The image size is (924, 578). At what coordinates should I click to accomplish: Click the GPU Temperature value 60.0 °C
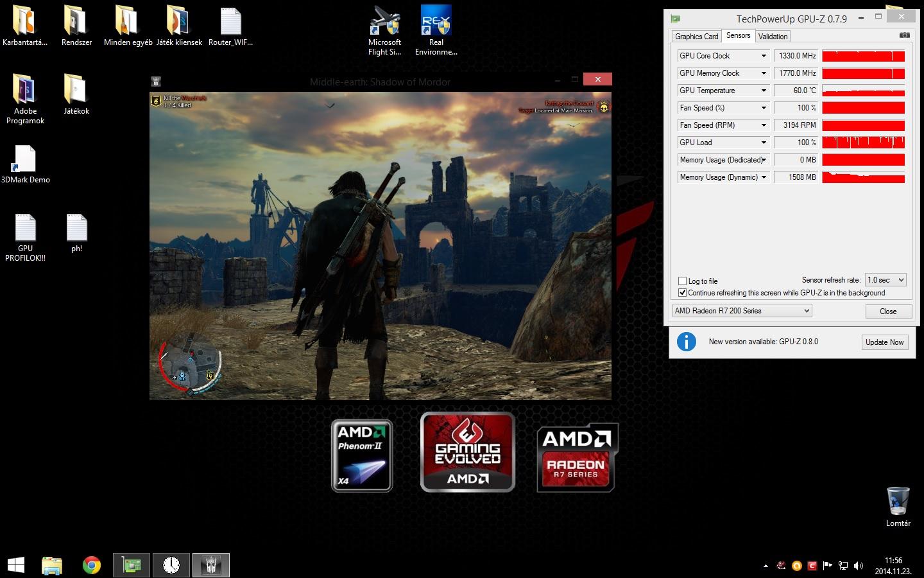796,91
